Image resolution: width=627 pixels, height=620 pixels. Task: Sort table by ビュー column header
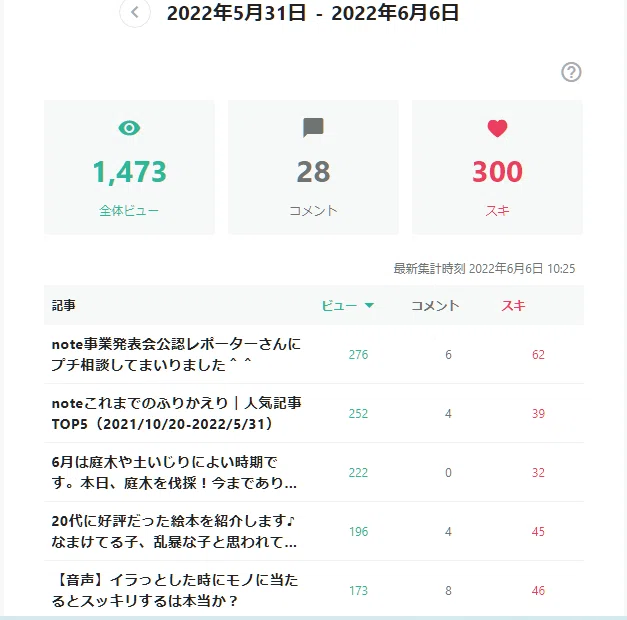coord(339,306)
